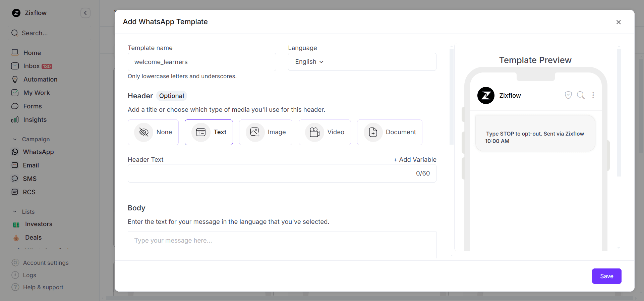Click the sidebar collapse arrow button

[x=85, y=13]
